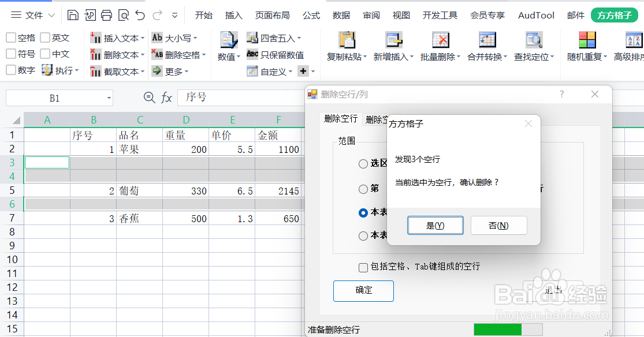Expand the quick access toolbar customize arrow

174,16
